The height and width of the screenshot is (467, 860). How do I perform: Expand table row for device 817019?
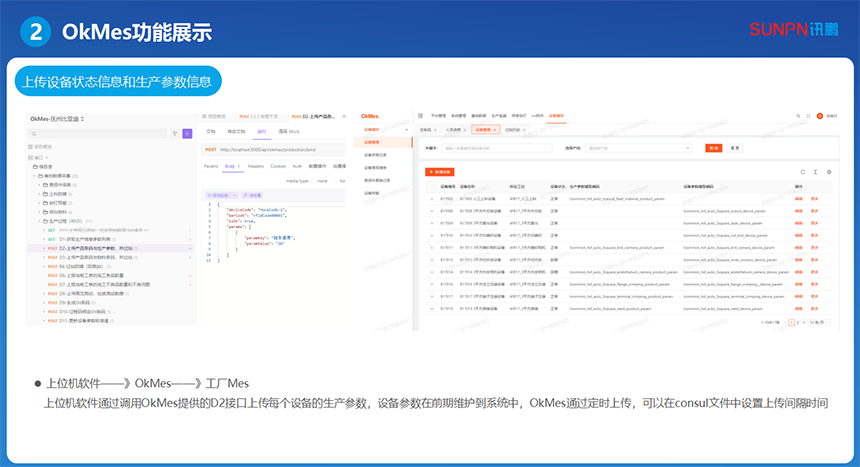432,309
